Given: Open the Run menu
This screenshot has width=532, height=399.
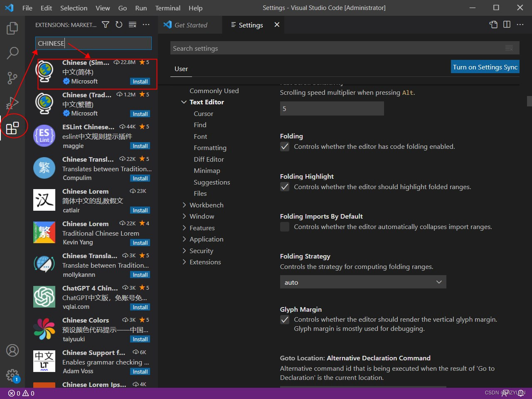Looking at the screenshot, I should click(141, 8).
